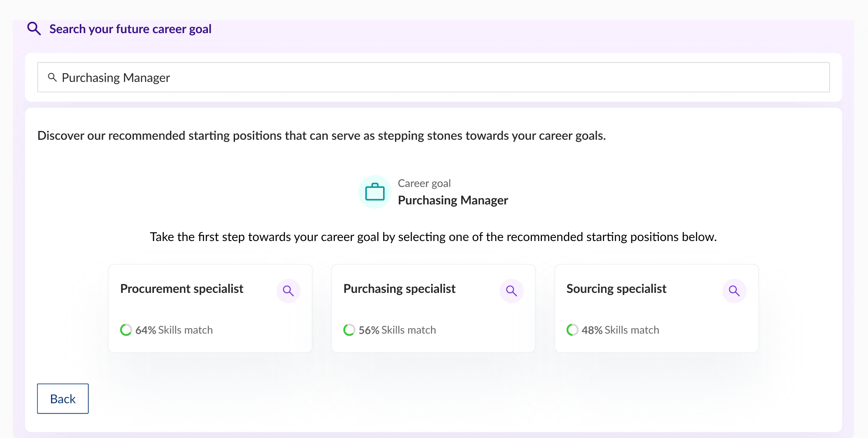868x438 pixels.
Task: Click the 64% Skills match label
Action: point(174,330)
